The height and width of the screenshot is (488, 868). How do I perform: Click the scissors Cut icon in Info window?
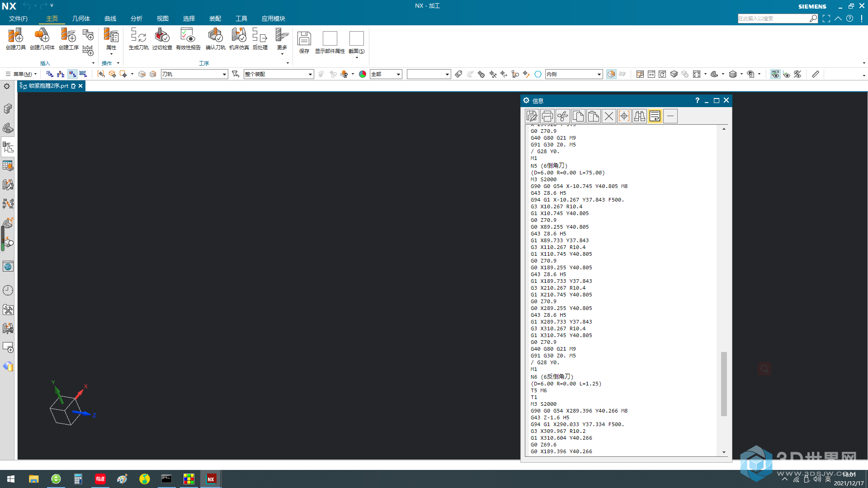pyautogui.click(x=563, y=116)
